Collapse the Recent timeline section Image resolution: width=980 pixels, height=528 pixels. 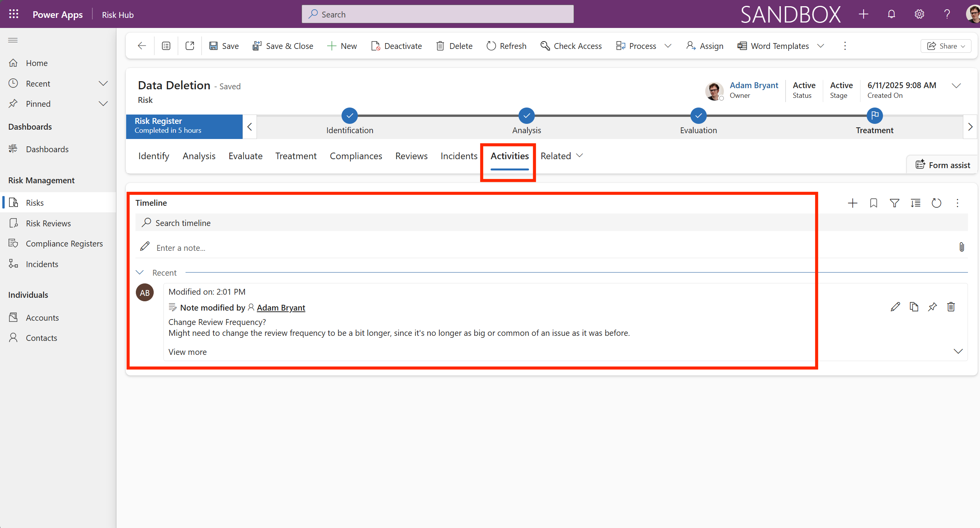click(140, 273)
